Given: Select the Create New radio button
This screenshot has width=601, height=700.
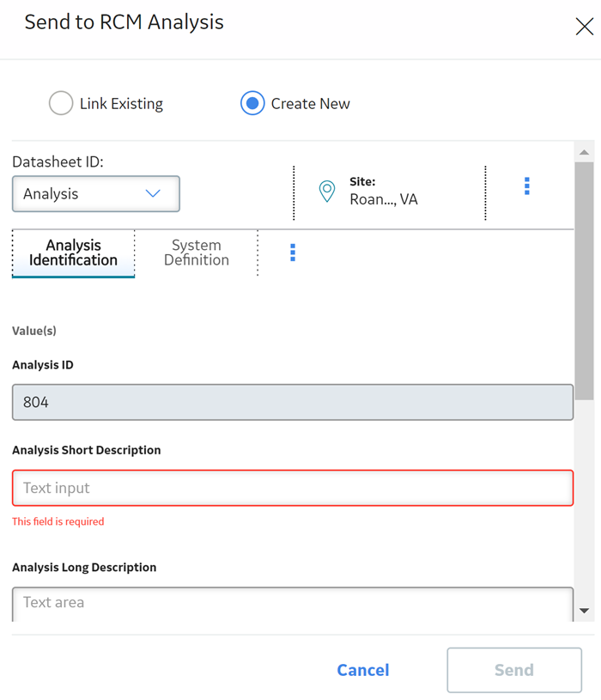Looking at the screenshot, I should pos(252,103).
